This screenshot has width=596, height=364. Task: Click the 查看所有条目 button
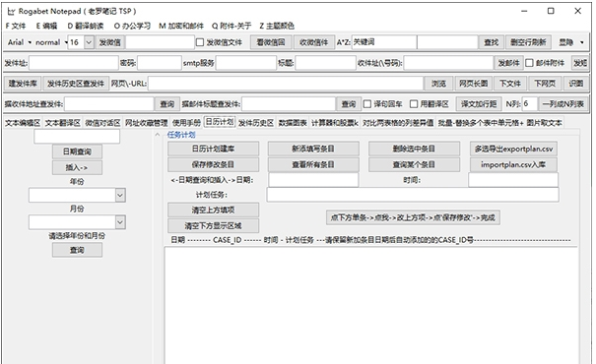coord(313,164)
